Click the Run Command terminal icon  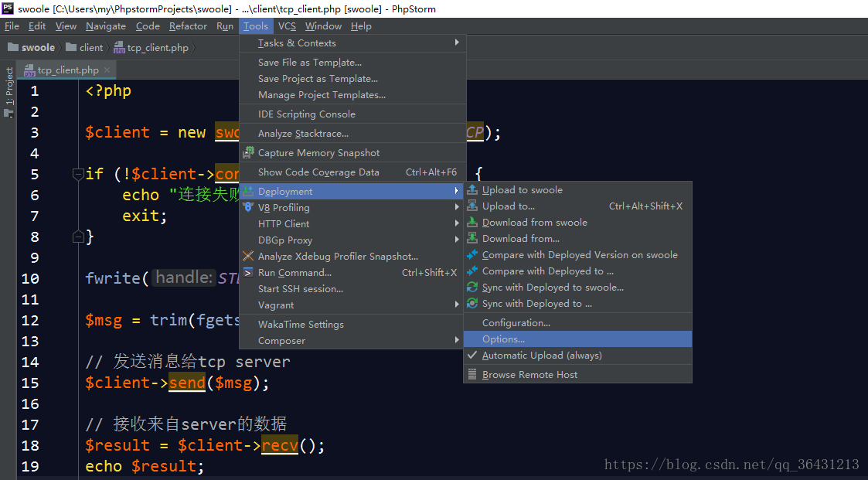(x=249, y=272)
